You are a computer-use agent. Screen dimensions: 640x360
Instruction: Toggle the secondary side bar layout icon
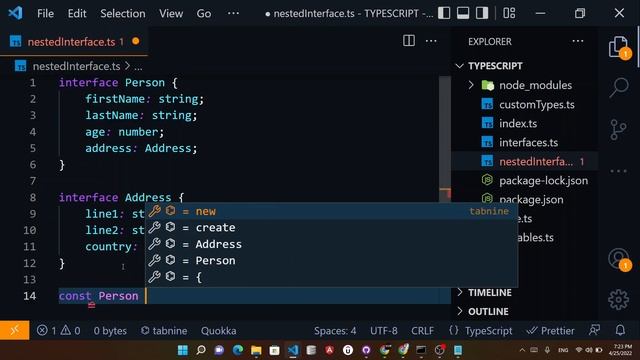point(482,13)
